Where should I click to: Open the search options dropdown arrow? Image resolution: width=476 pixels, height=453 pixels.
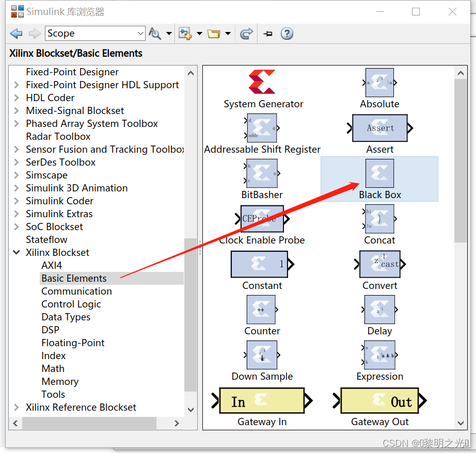pos(169,34)
